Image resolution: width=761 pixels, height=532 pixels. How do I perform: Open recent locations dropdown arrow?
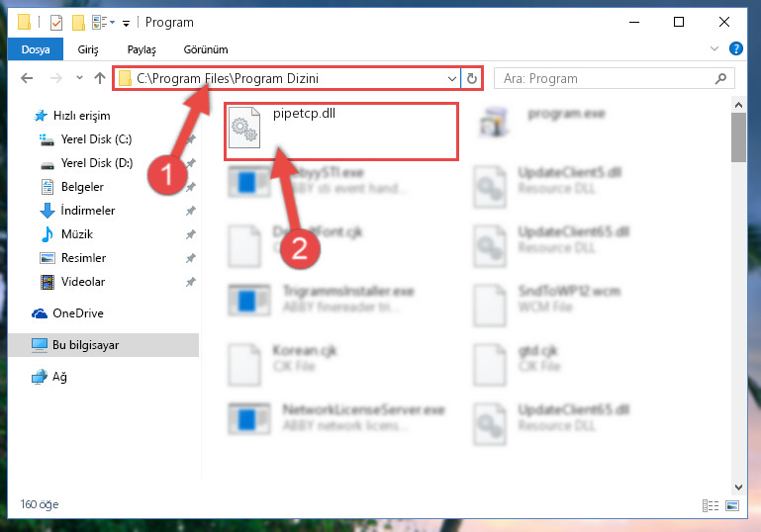click(x=79, y=77)
